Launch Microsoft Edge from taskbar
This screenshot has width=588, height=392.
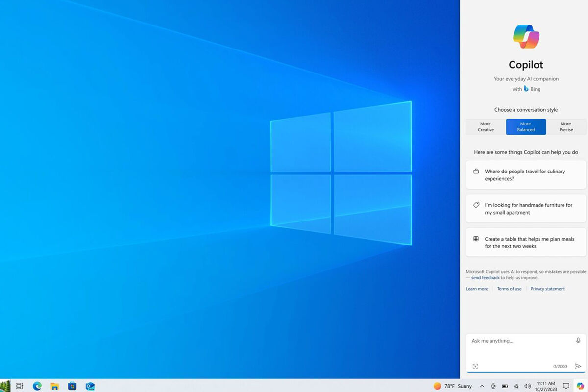(x=37, y=386)
